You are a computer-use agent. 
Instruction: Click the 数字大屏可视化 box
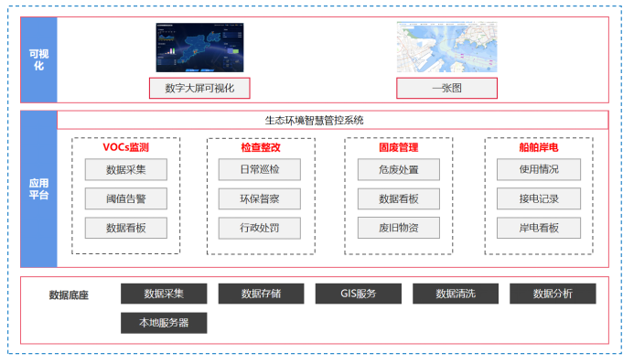click(199, 88)
